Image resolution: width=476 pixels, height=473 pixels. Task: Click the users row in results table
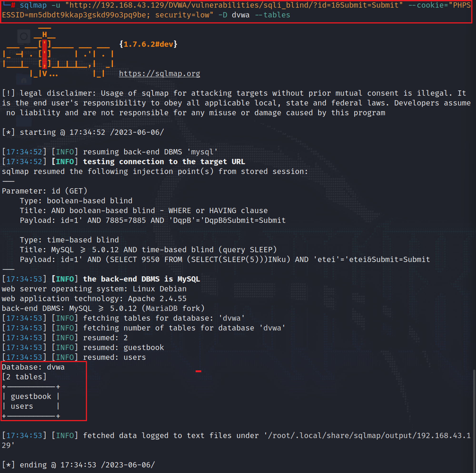tap(22, 406)
